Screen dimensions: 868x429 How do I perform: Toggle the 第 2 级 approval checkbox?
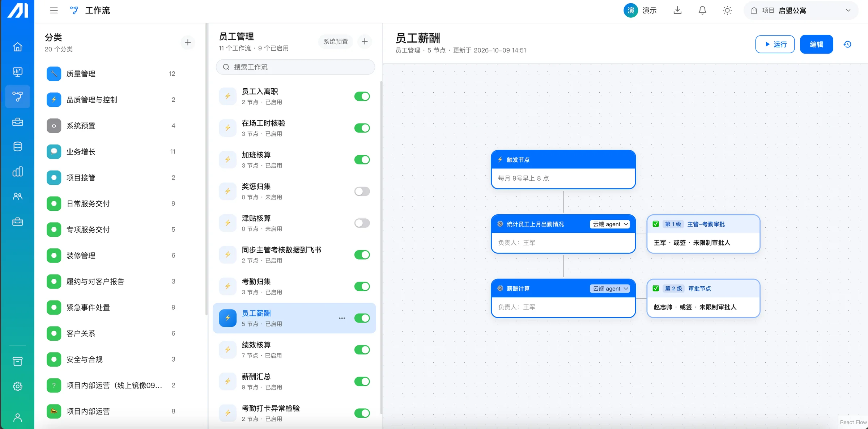656,289
